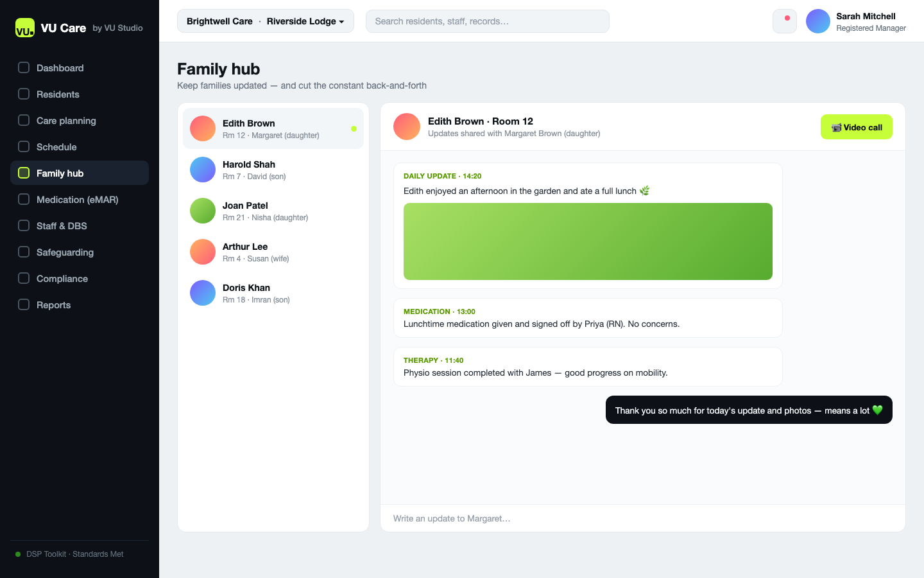Click the VU Care brand name
Viewport: 924px width, 578px height.
pyautogui.click(x=64, y=28)
